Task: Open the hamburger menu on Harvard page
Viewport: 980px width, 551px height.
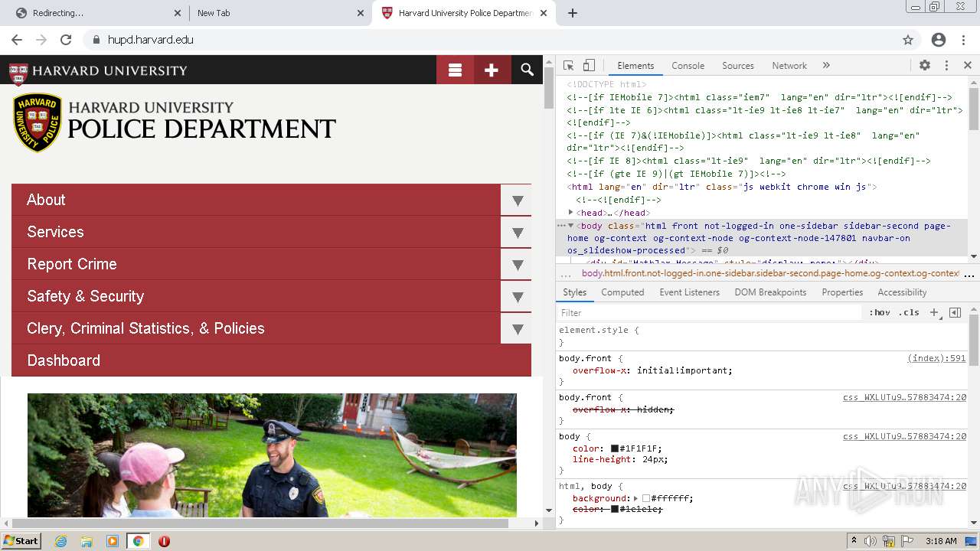Action: tap(455, 70)
